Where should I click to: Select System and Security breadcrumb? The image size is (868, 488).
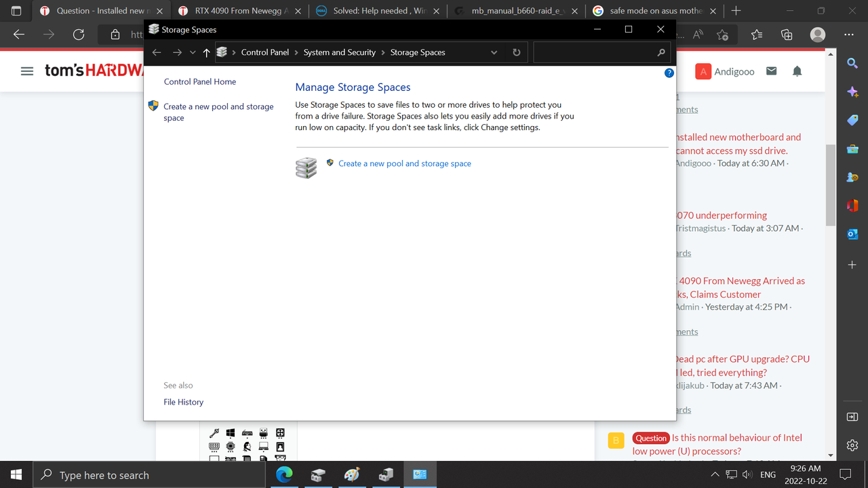[x=339, y=52]
